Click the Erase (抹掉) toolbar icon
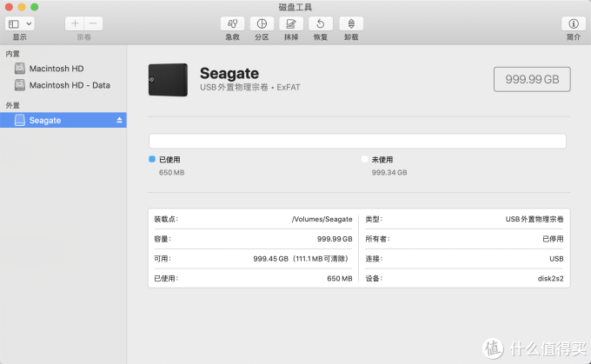The height and width of the screenshot is (364, 591). coord(291,23)
